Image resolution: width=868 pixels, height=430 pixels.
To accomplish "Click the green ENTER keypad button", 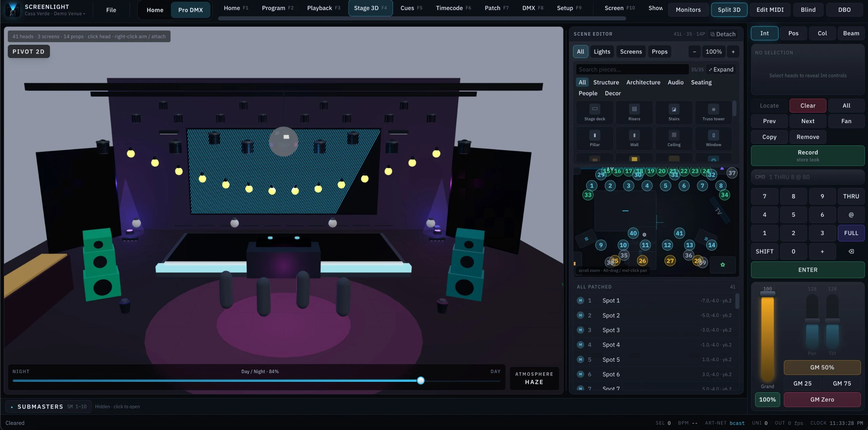I will [x=808, y=270].
